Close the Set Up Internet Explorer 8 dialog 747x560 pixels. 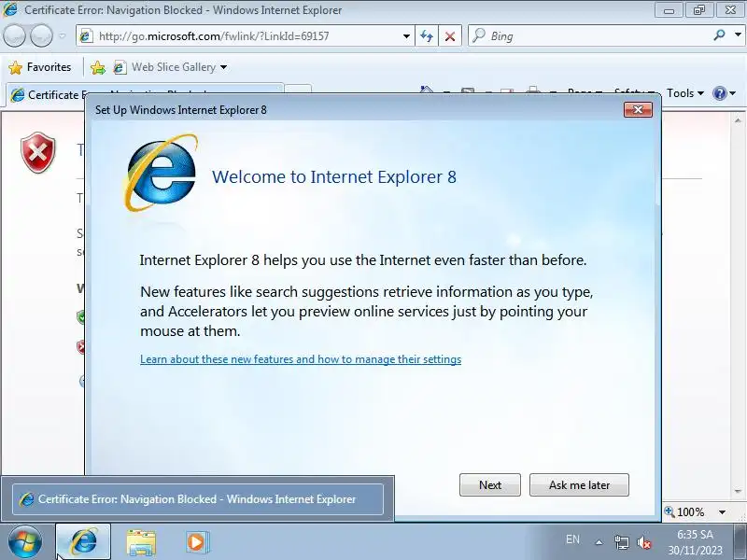click(x=638, y=110)
